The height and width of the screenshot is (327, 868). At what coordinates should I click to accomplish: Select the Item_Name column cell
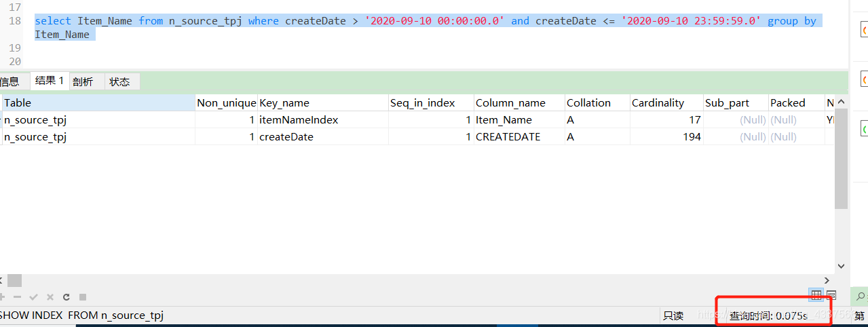[x=519, y=119]
